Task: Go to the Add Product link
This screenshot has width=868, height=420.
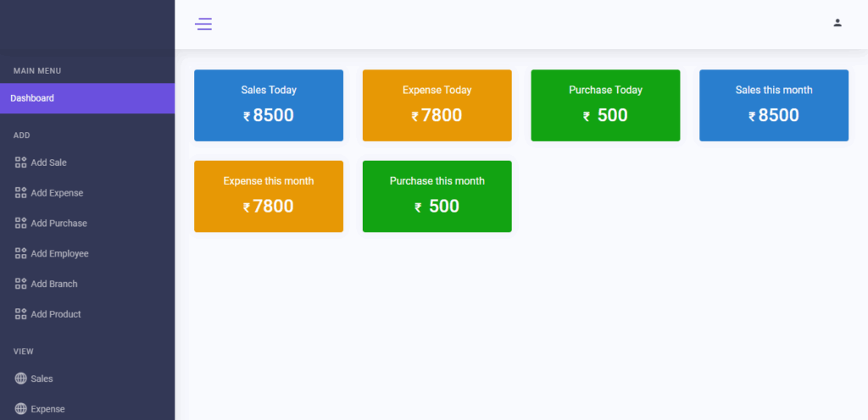Action: tap(56, 314)
